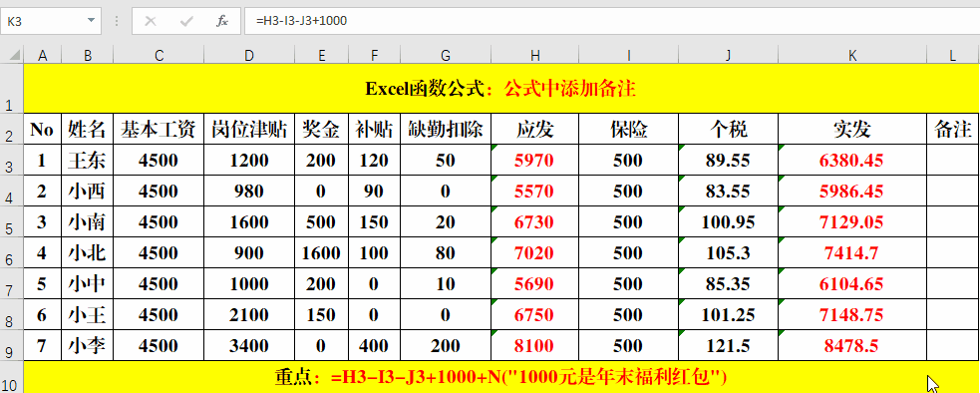Click 缺勤扣除 cell showing 200
Image resolution: width=980 pixels, height=393 pixels.
(x=446, y=345)
